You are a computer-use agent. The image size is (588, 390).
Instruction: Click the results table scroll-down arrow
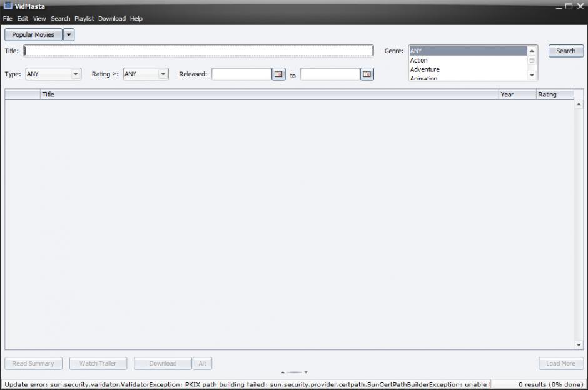(x=579, y=344)
